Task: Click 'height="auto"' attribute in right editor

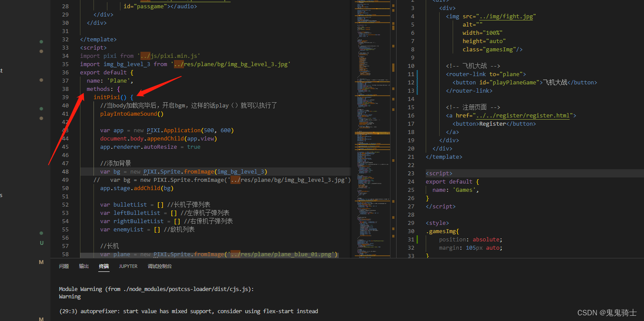Action: coord(484,41)
